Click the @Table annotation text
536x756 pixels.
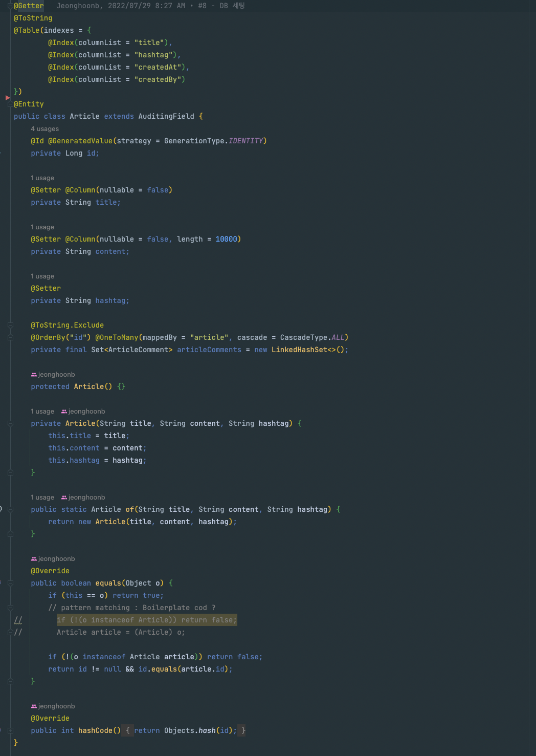(x=27, y=31)
